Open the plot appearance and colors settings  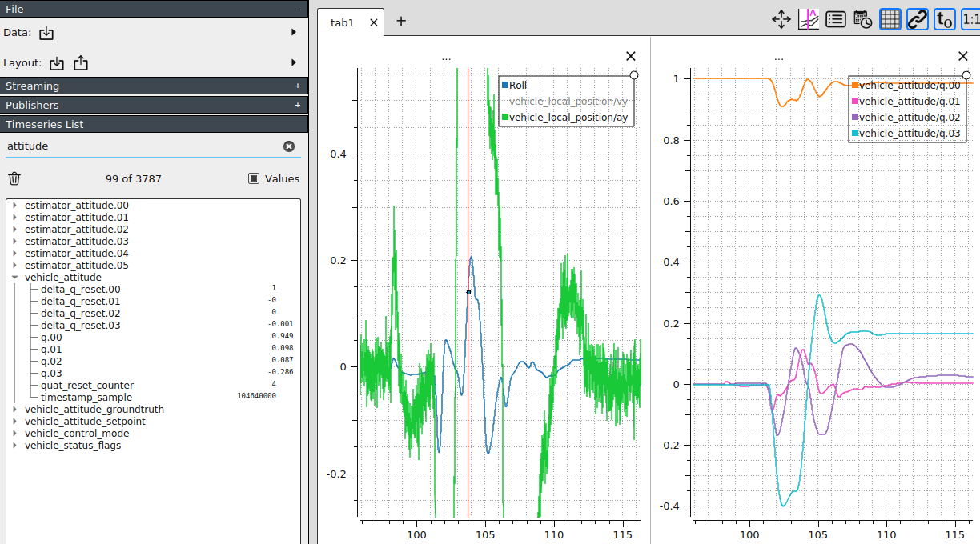(808, 19)
